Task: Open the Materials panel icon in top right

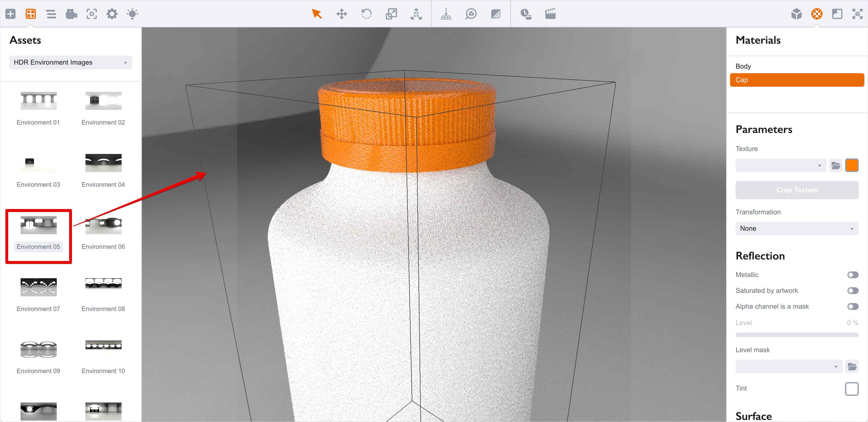Action: click(816, 14)
